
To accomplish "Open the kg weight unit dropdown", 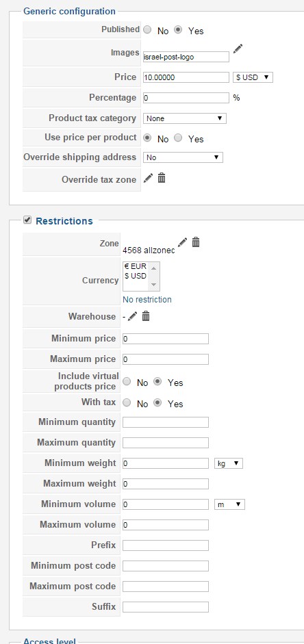I will (x=229, y=463).
